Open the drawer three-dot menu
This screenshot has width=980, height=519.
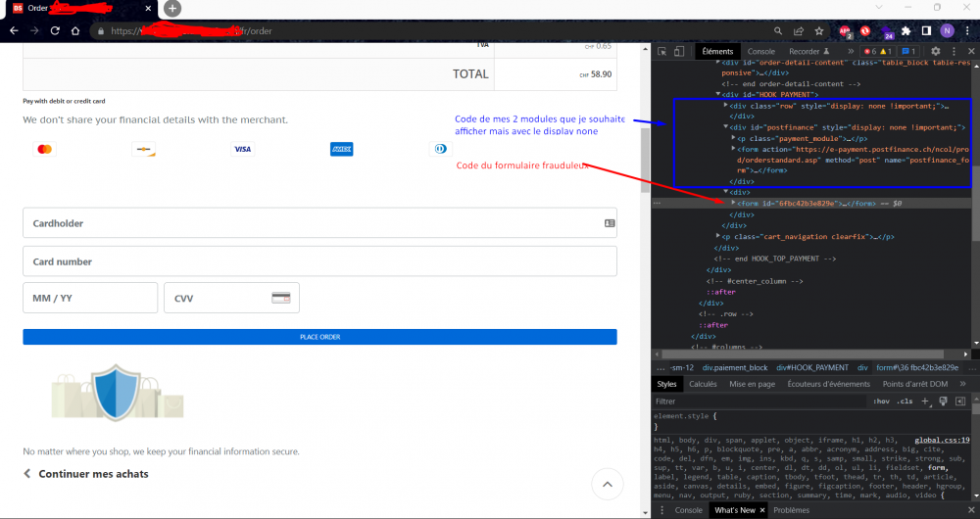[x=661, y=510]
